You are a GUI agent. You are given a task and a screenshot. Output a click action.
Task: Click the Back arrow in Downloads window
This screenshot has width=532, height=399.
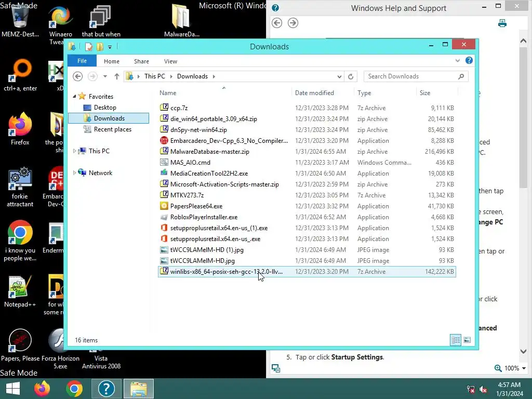(78, 76)
